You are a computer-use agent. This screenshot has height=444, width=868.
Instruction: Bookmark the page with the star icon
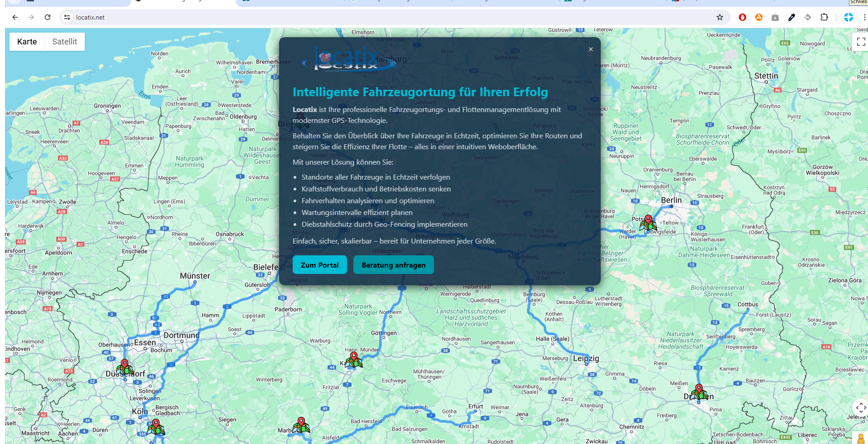tap(719, 17)
